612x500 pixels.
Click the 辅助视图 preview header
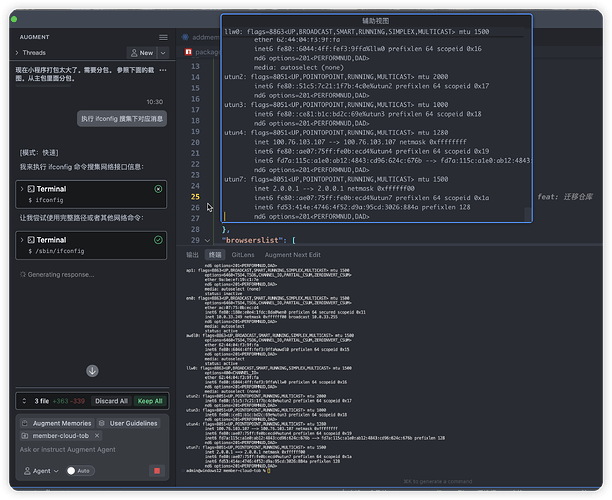376,21
